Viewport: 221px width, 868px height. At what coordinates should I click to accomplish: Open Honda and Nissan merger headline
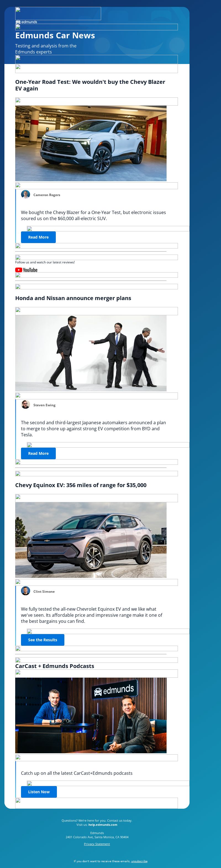coord(73,298)
